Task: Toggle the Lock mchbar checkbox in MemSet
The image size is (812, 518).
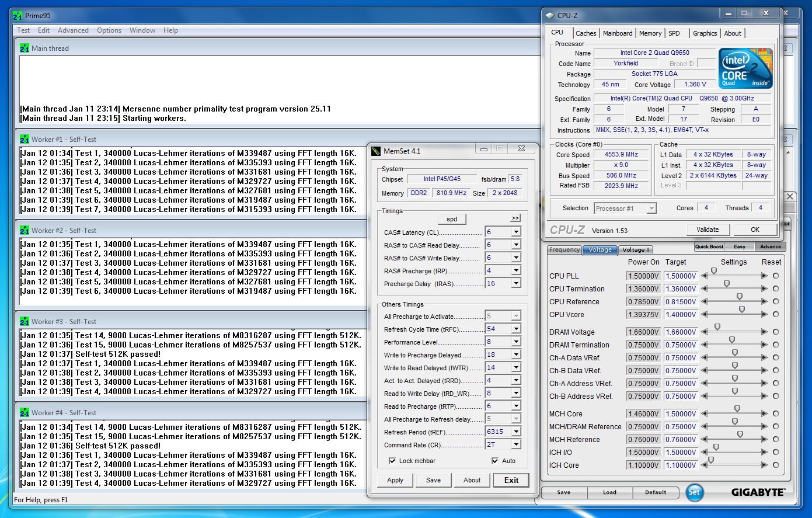Action: point(392,461)
